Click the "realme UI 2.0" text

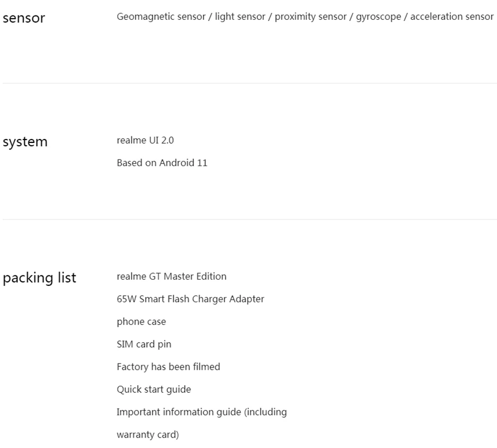(x=145, y=140)
